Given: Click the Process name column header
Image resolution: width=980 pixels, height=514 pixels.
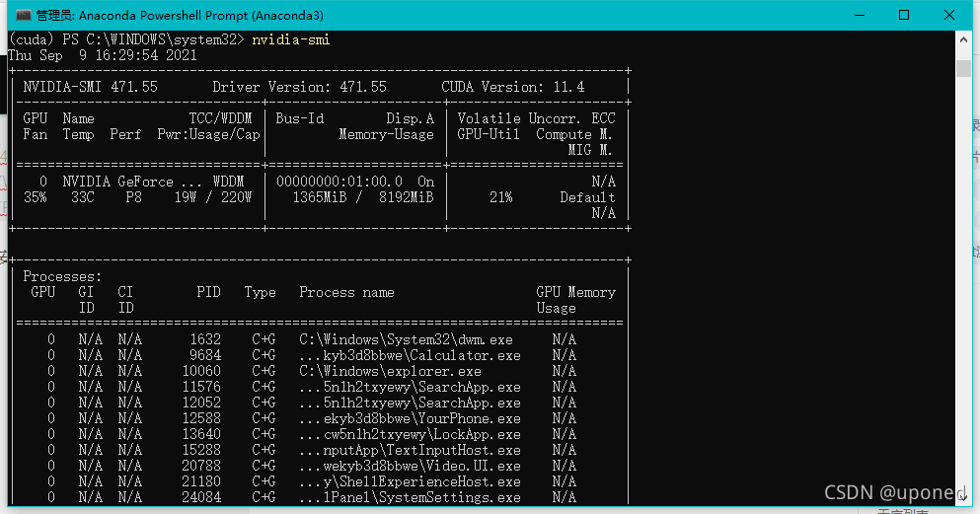Looking at the screenshot, I should 346,292.
